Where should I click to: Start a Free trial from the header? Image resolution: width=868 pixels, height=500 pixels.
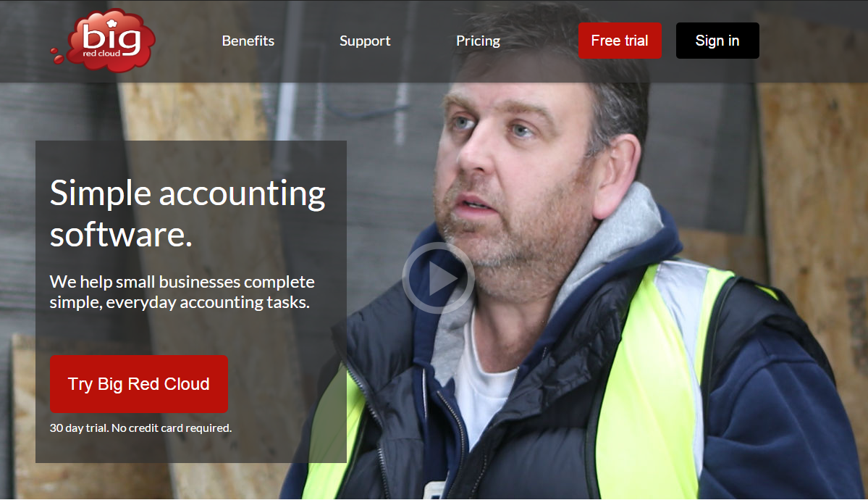tap(620, 41)
